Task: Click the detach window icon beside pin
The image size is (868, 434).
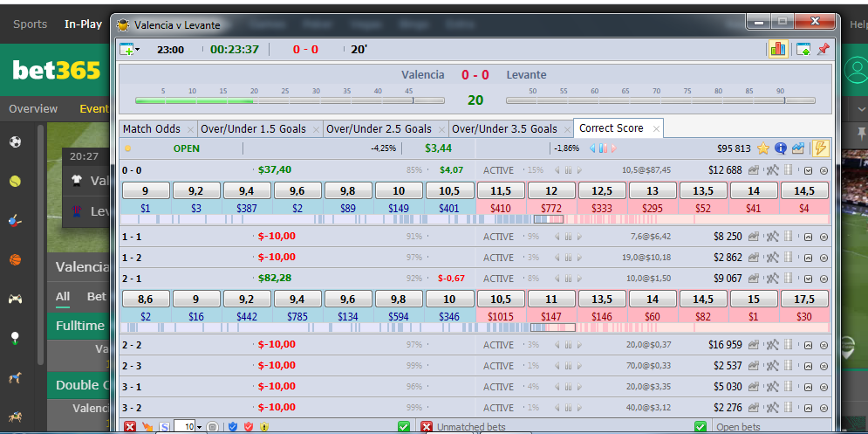Action: point(803,49)
